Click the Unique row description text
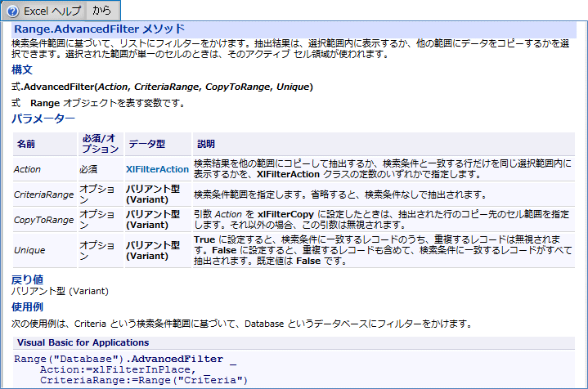The height and width of the screenshot is (389, 588). pyautogui.click(x=383, y=250)
